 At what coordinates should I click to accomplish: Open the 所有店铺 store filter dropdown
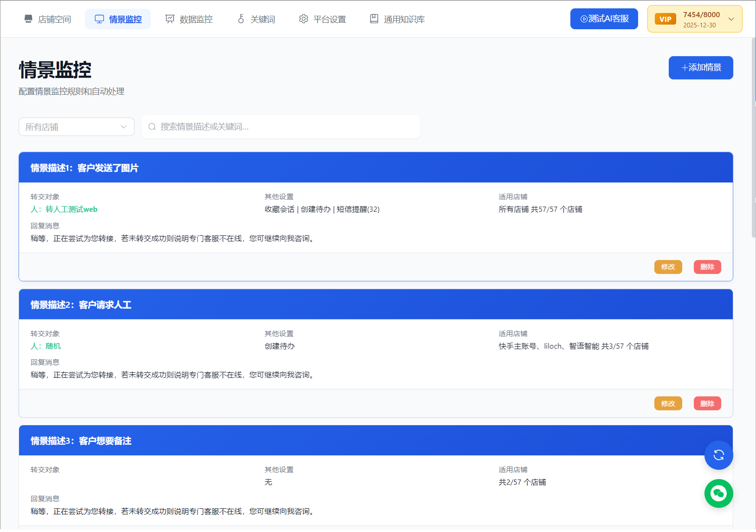(x=76, y=126)
